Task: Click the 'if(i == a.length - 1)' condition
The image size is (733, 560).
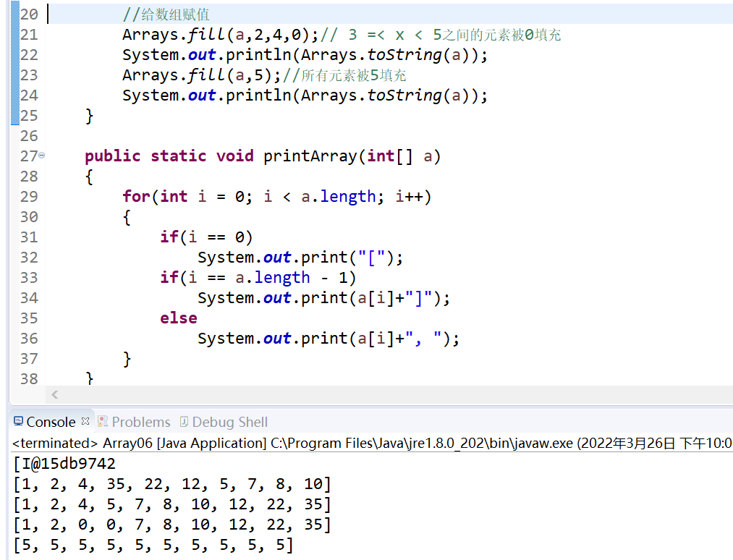Action: click(258, 278)
